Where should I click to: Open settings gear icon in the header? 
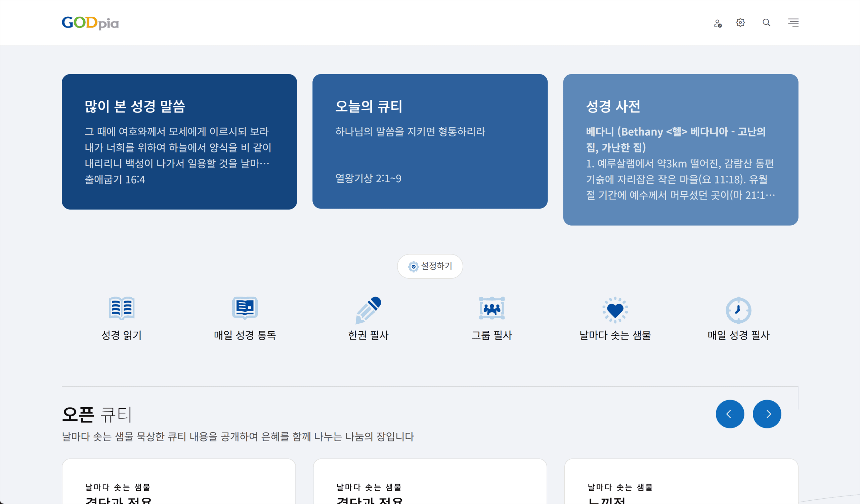[740, 23]
